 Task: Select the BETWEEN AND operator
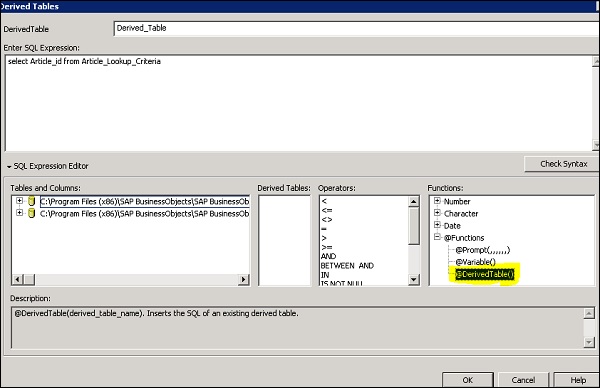point(347,266)
